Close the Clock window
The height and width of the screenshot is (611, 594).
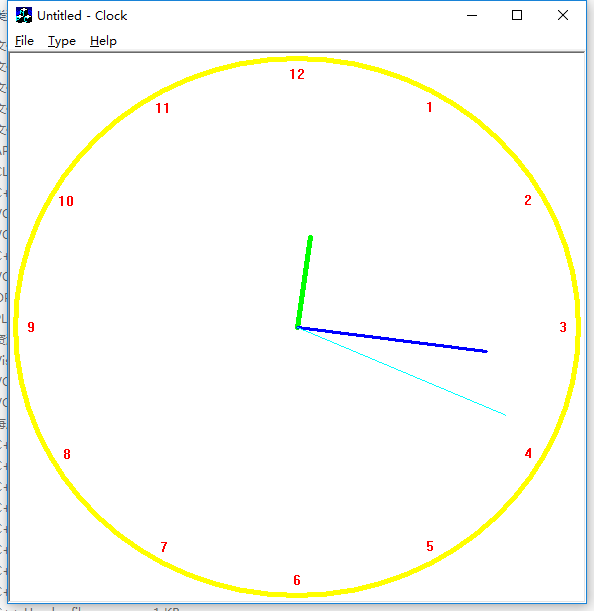[x=562, y=16]
